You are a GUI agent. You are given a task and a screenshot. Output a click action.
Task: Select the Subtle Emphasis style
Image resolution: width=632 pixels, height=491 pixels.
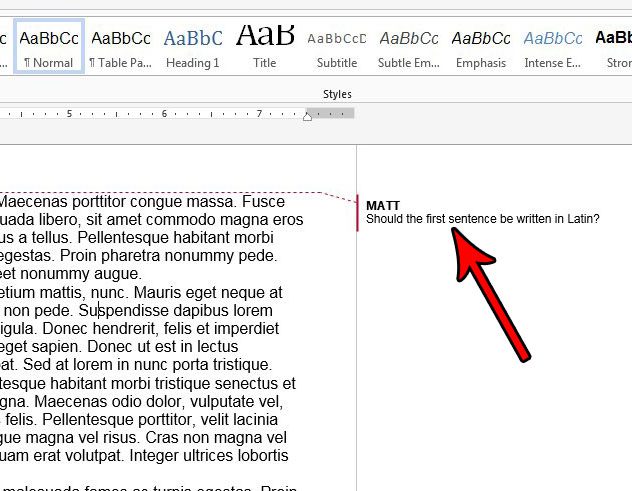tap(408, 46)
